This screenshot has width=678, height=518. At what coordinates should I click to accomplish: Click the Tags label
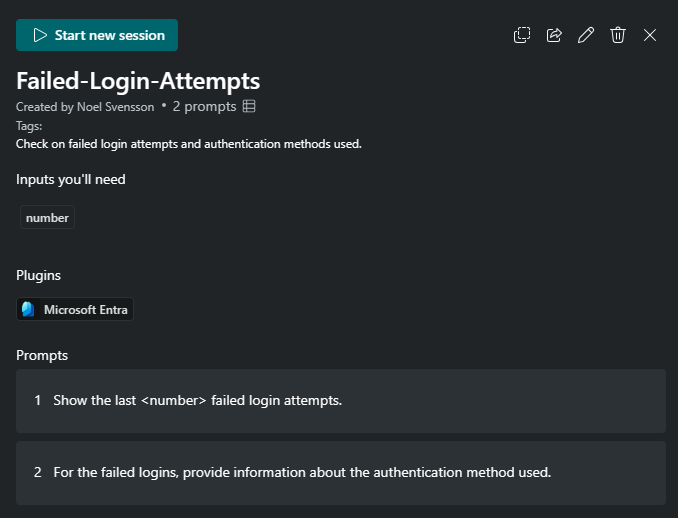click(x=29, y=126)
